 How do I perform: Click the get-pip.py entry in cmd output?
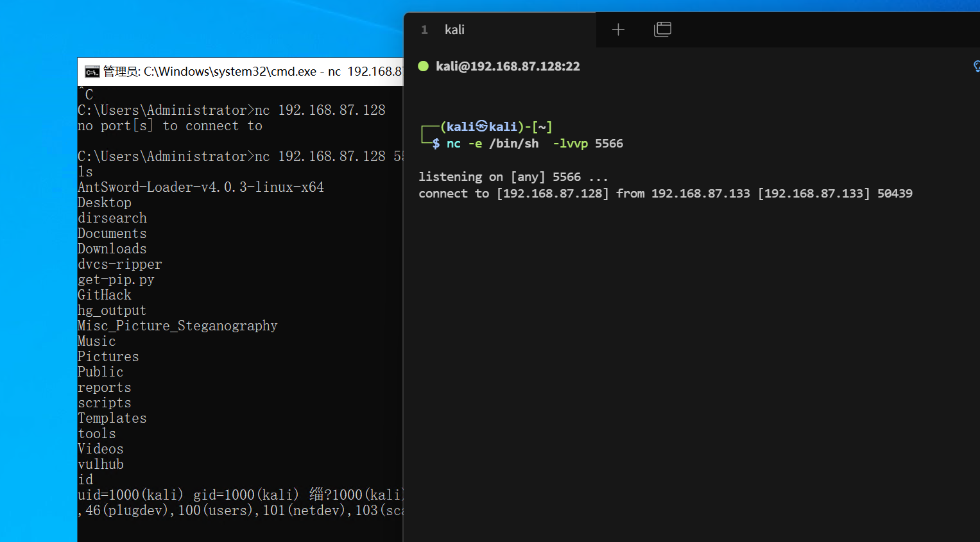pyautogui.click(x=116, y=280)
